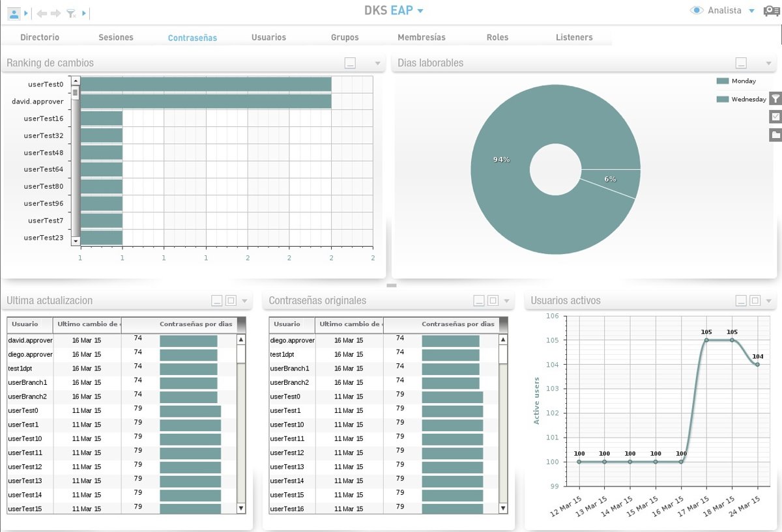Click the folder icon on right sidebar
782x532 pixels.
coord(775,135)
